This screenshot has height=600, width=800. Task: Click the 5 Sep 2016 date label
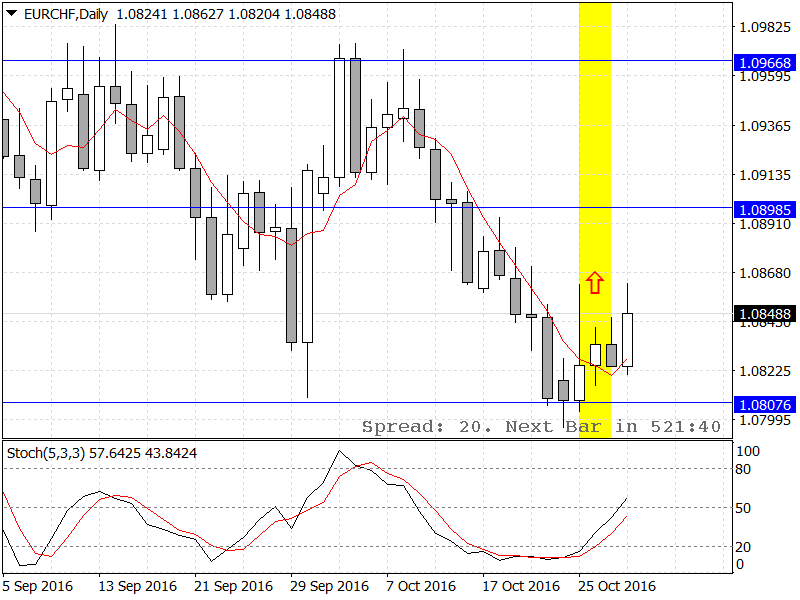pos(38,586)
